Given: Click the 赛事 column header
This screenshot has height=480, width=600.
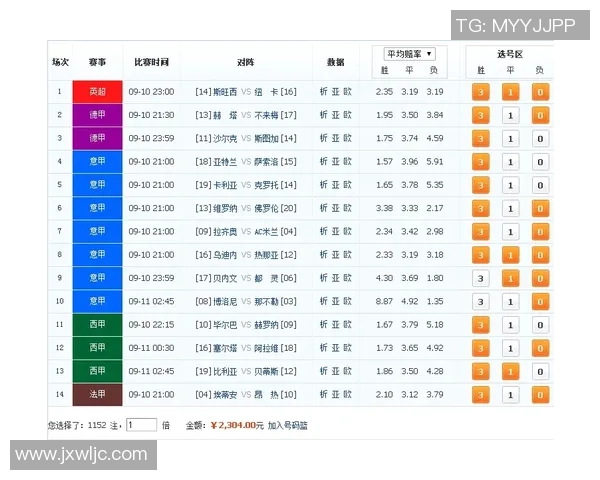Looking at the screenshot, I should coord(97,62).
